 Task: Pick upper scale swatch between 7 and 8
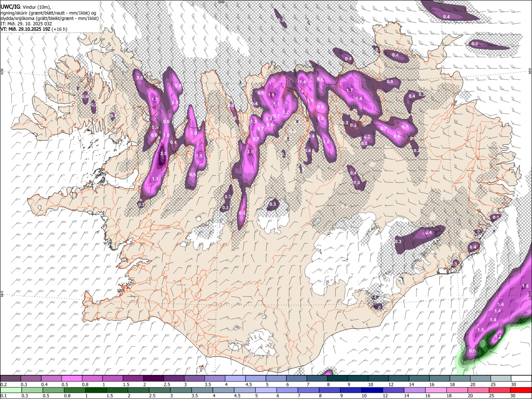316,379
